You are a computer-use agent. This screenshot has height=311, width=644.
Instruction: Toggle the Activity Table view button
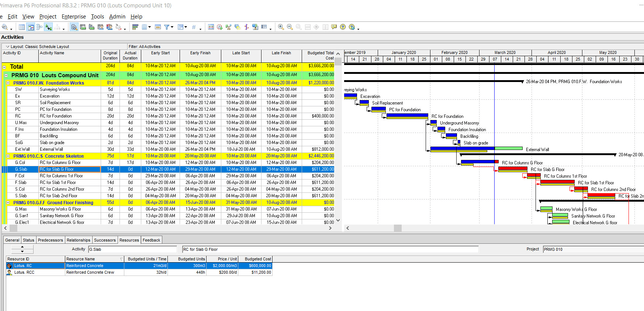(22, 27)
